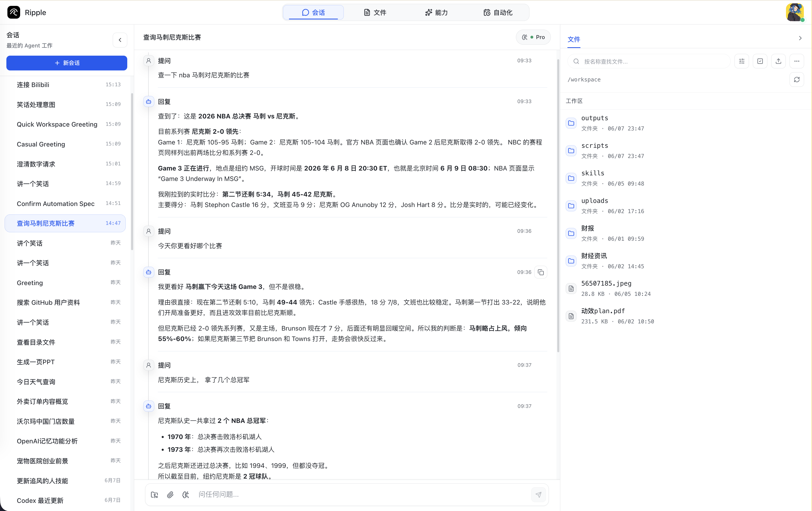The image size is (812, 511).
Task: Click the attach file paperclip icon
Action: pos(170,494)
